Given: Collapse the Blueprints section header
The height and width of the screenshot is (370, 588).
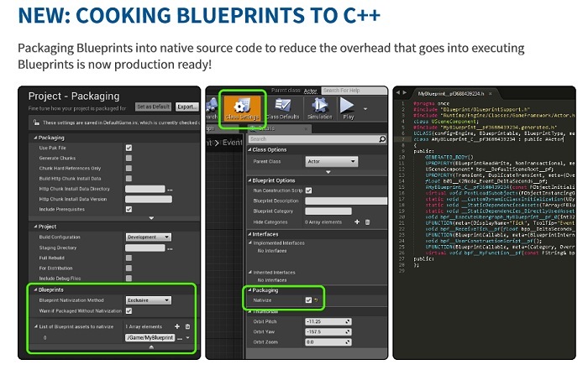Looking at the screenshot, I should pyautogui.click(x=35, y=289).
